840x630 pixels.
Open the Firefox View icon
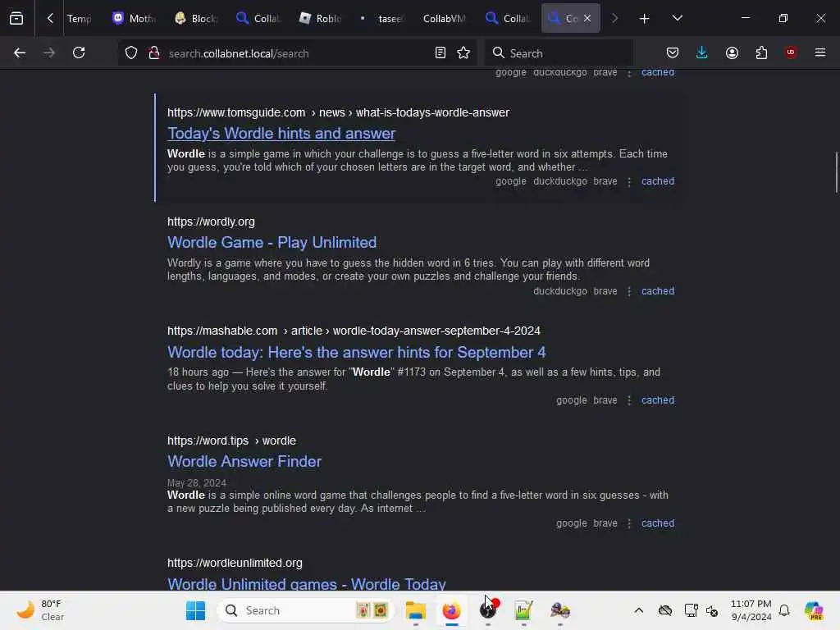tap(16, 18)
